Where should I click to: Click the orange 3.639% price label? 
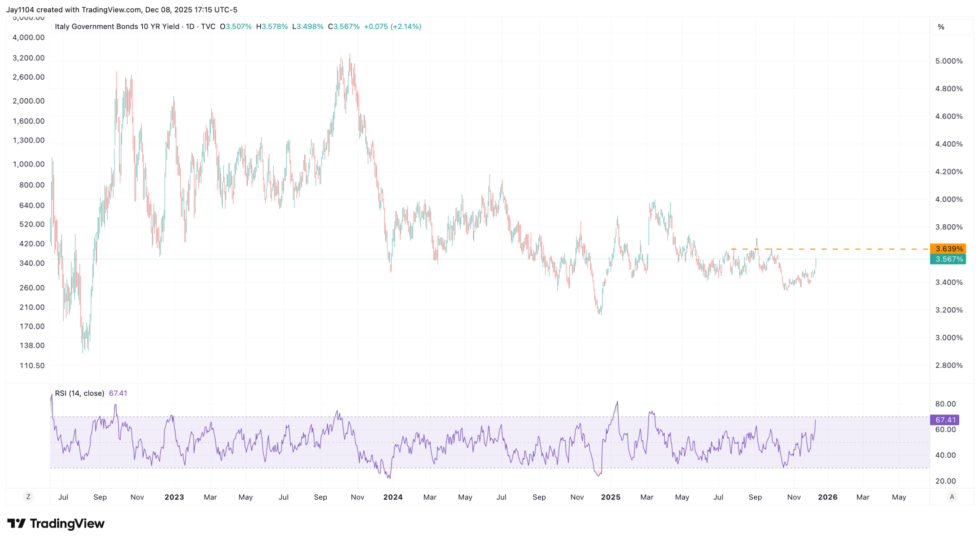[948, 249]
